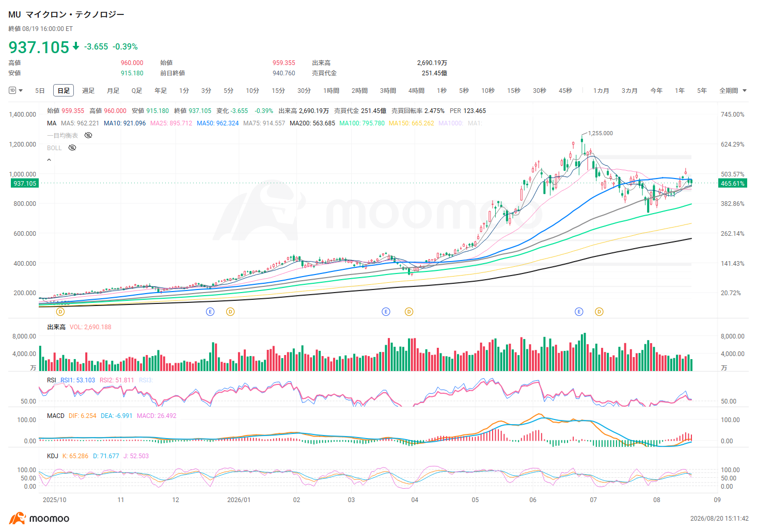Click the MA10: 921.096 legend value
The width and height of the screenshot is (757, 532).
tap(125, 123)
